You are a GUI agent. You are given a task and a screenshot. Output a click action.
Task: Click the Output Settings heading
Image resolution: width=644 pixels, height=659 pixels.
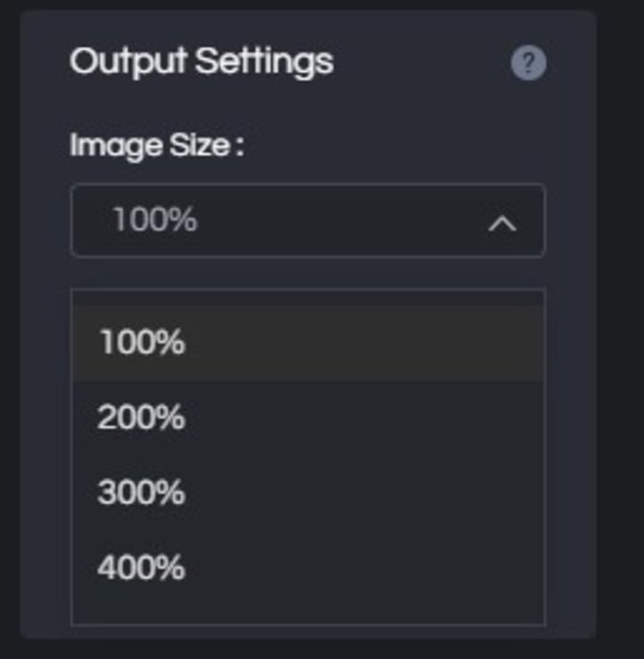[201, 62]
